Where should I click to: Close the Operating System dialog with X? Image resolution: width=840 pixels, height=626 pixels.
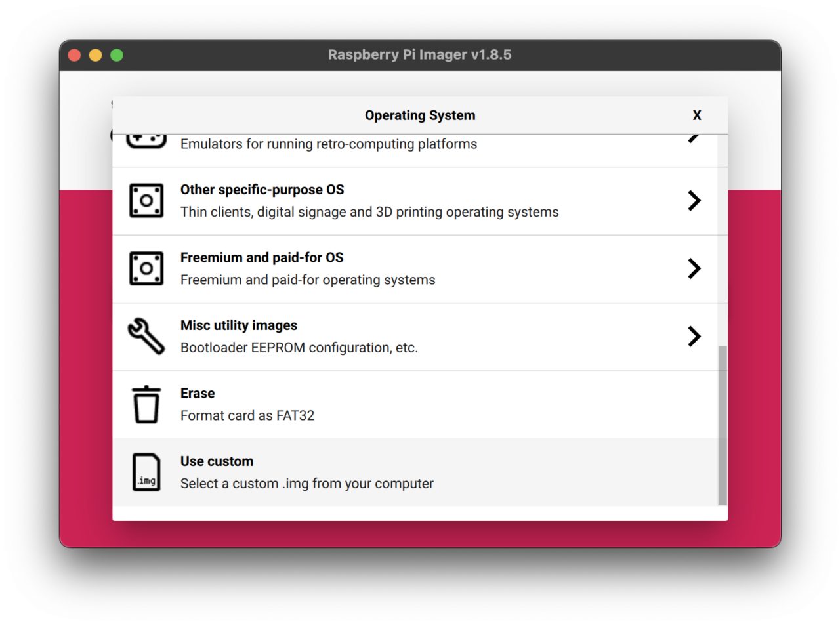click(x=697, y=115)
